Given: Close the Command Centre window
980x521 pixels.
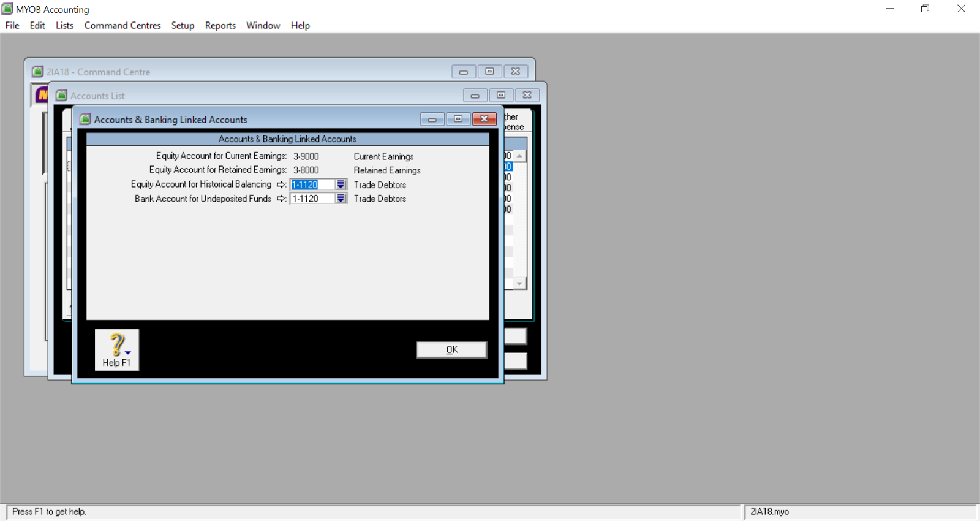Looking at the screenshot, I should pos(516,72).
